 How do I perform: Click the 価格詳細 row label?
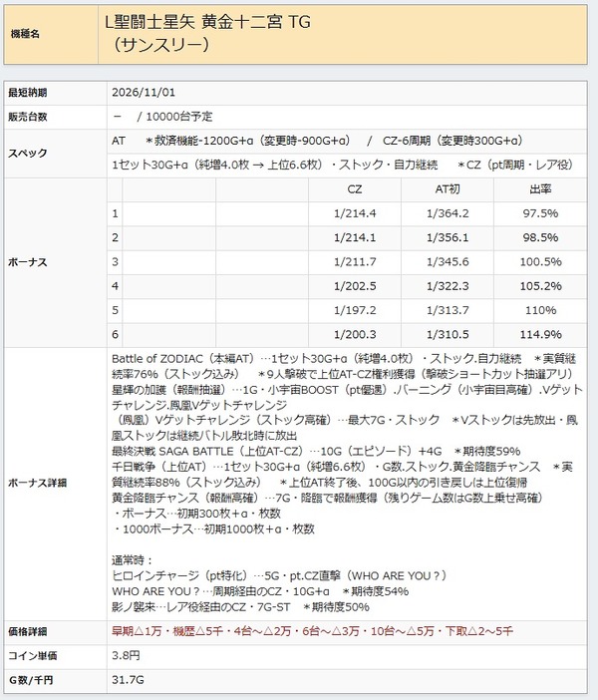[x=28, y=632]
